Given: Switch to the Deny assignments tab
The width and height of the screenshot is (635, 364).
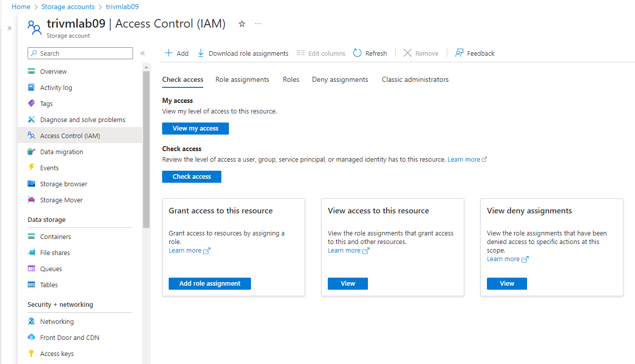Looking at the screenshot, I should click(x=340, y=79).
